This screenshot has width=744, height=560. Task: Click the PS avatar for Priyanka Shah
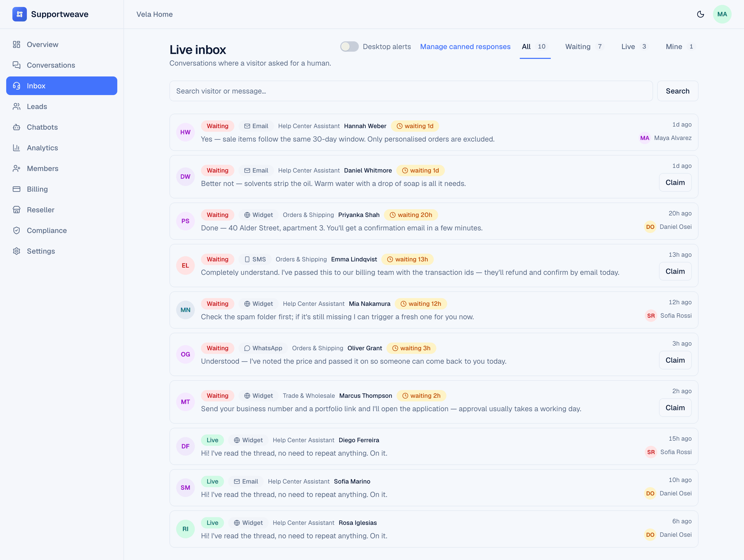pos(185,221)
